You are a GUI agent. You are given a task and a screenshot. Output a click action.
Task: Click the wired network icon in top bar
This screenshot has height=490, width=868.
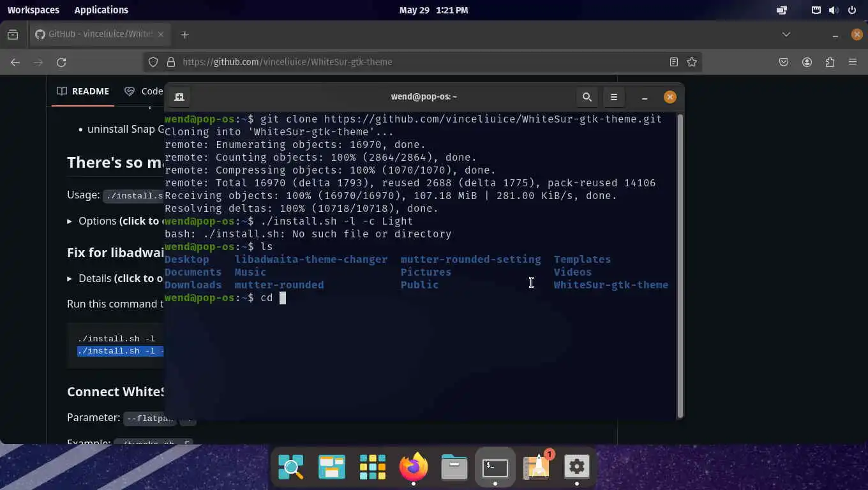816,10
